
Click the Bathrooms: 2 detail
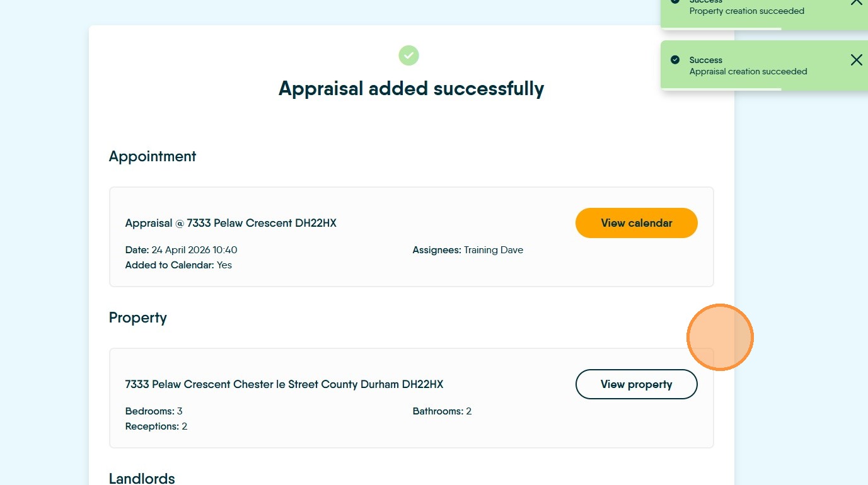[442, 411]
